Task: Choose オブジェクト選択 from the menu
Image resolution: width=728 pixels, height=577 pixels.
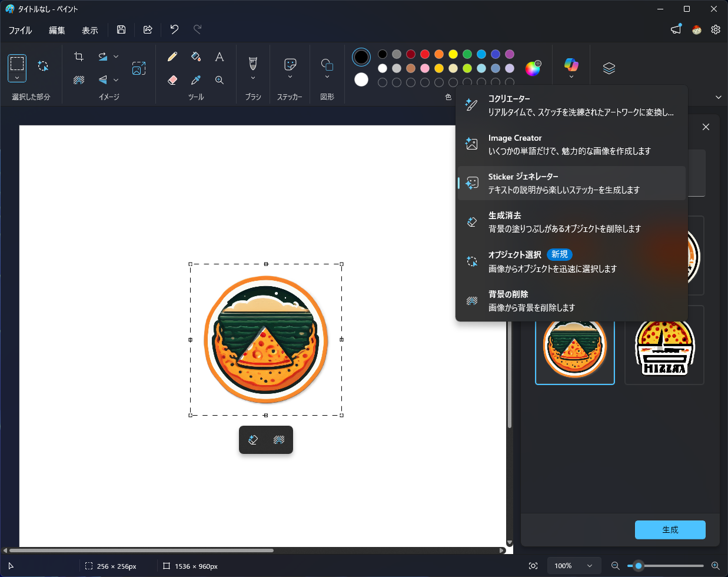Action: point(572,261)
